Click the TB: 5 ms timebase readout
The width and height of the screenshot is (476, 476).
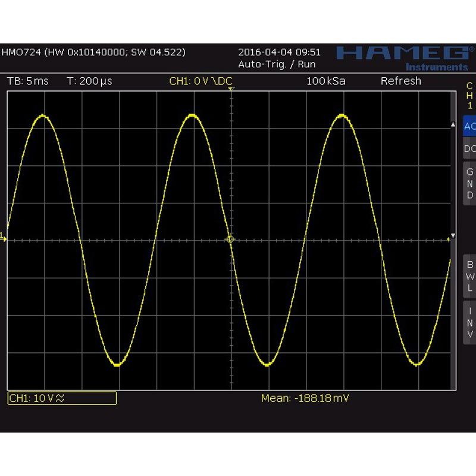click(27, 81)
